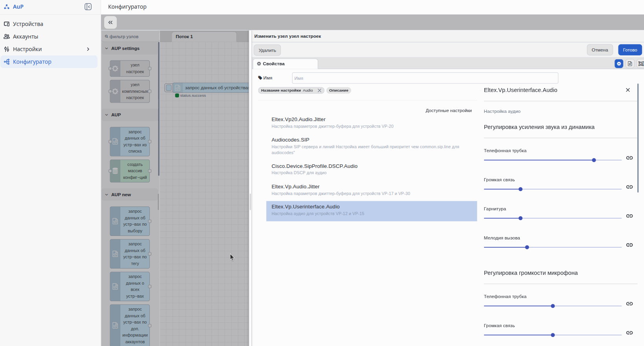Click the Гарнитура slider
The image size is (644, 346).
[552, 218]
